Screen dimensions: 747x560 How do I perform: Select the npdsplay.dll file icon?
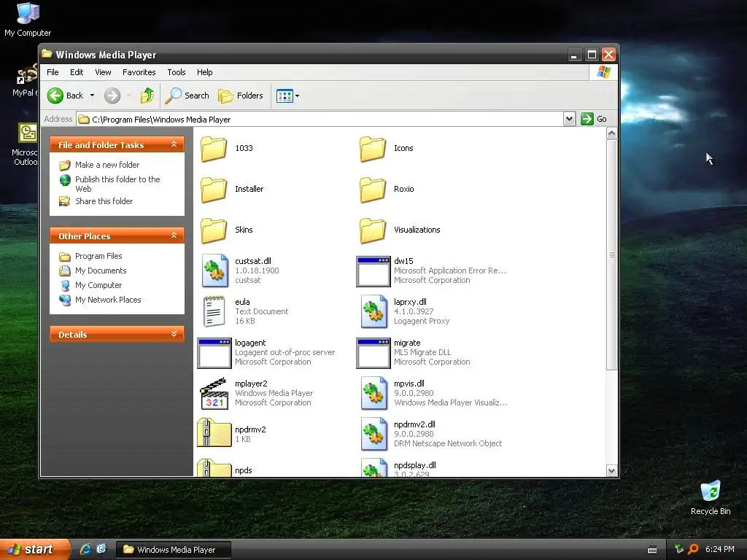point(373,467)
